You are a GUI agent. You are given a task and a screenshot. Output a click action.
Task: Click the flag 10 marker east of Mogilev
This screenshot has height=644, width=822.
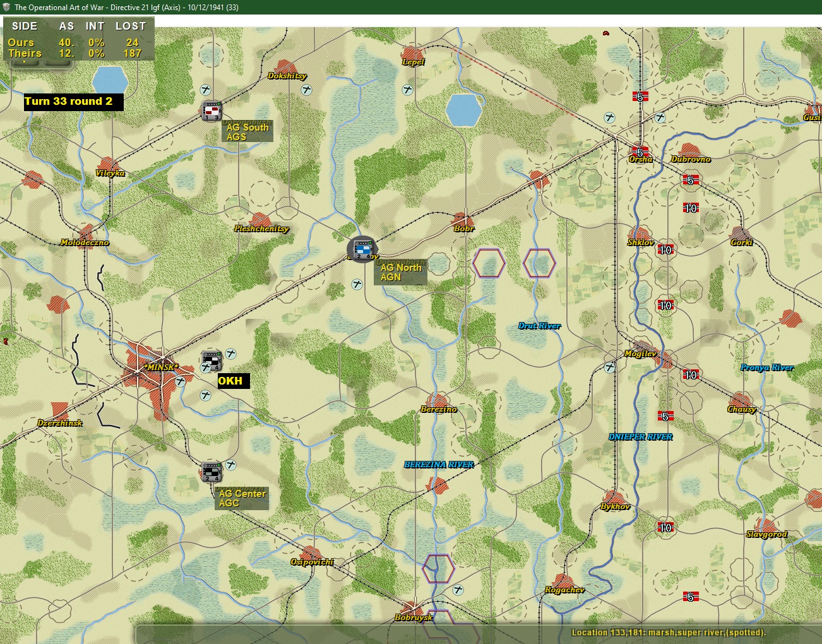(x=691, y=374)
